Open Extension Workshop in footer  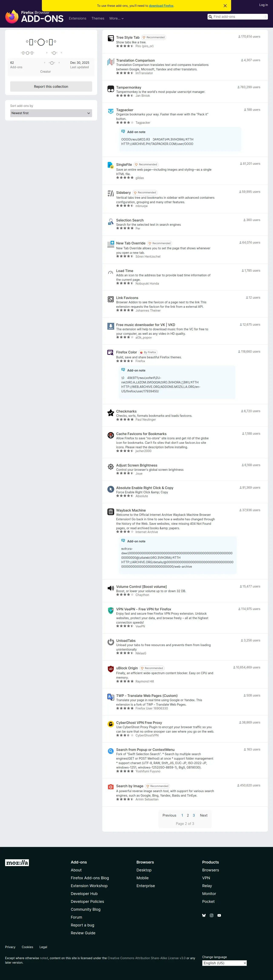(89, 886)
